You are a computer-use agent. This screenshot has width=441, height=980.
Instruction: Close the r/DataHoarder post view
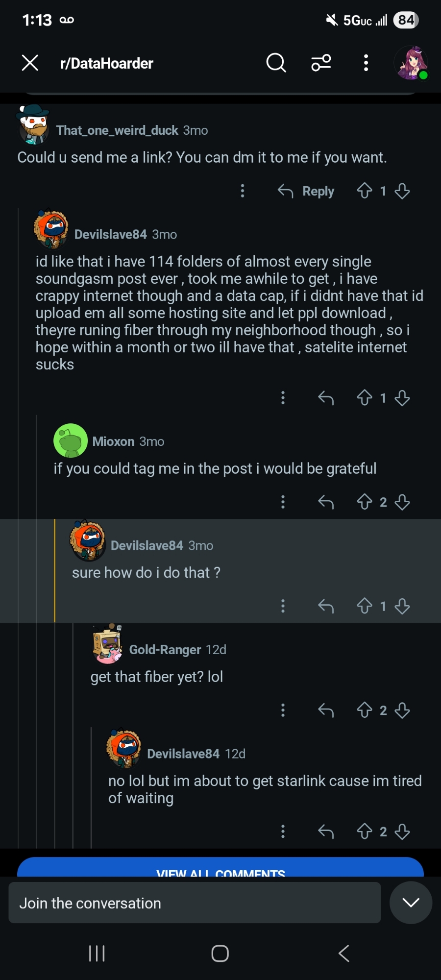pyautogui.click(x=30, y=63)
